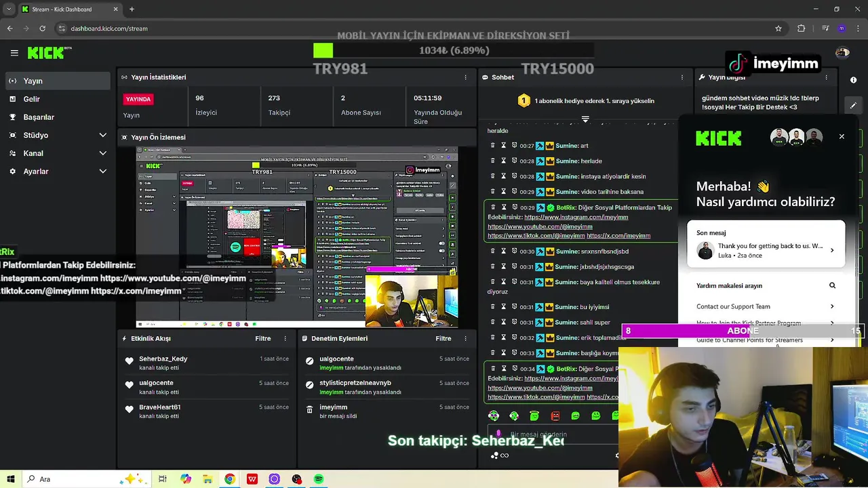
Task: Click BotRix username at 00:29
Action: point(566,207)
